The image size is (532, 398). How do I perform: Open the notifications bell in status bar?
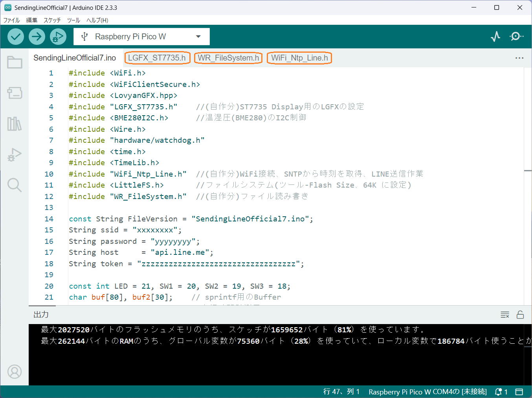(501, 392)
